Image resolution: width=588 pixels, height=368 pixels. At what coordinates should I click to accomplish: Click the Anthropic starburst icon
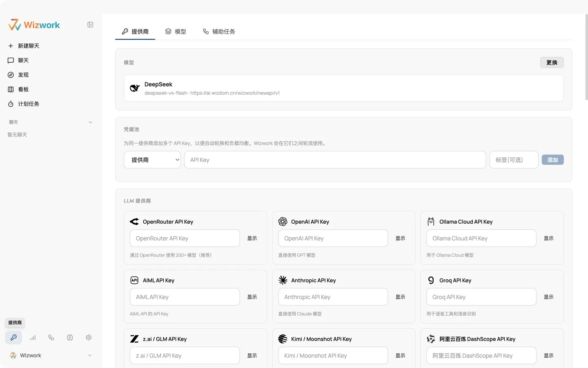tap(283, 280)
